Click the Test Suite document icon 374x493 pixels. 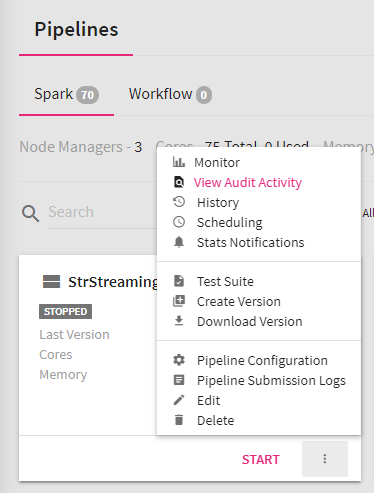pos(179,281)
